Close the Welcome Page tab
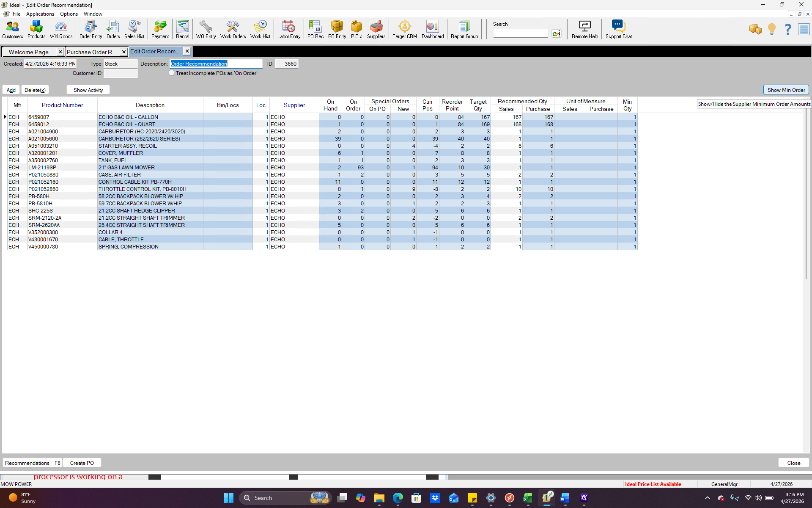 click(60, 52)
